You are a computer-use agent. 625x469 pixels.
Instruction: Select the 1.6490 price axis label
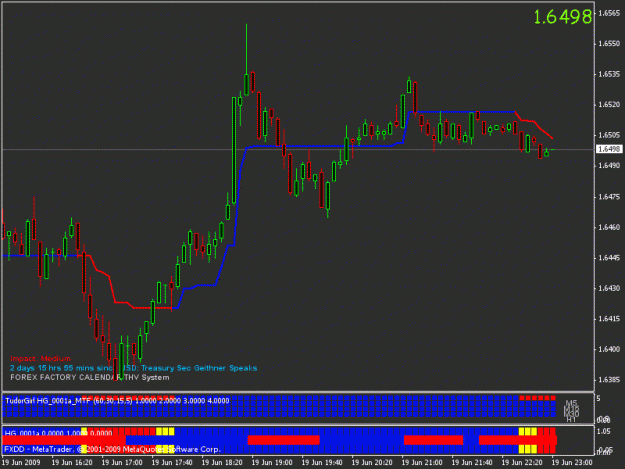[x=609, y=165]
